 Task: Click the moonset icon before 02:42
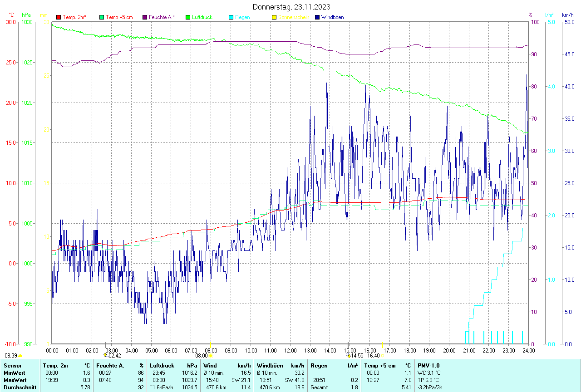click(x=105, y=355)
